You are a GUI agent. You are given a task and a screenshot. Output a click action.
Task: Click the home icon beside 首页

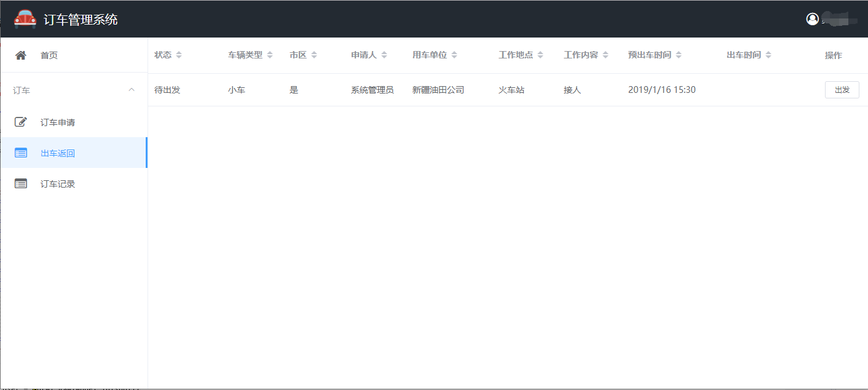21,55
